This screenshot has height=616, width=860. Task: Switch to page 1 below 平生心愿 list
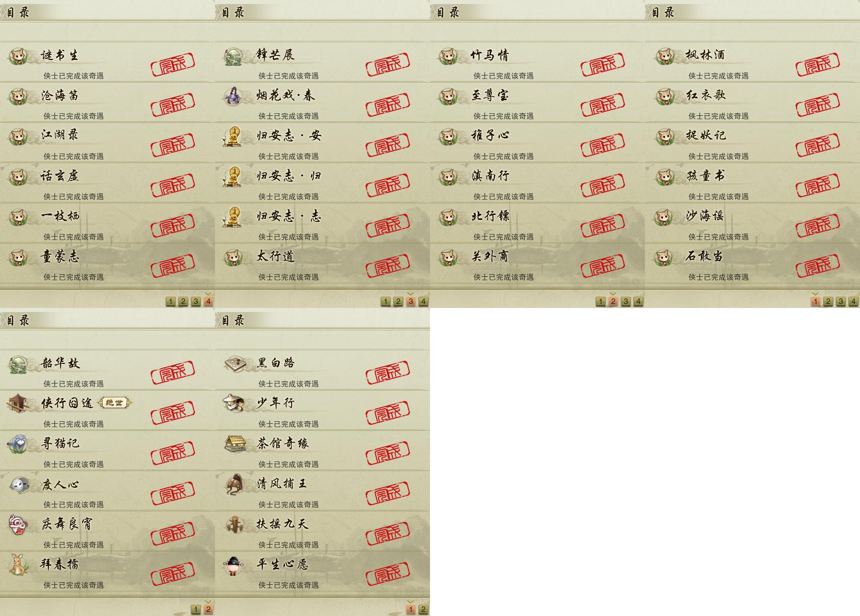point(411,609)
